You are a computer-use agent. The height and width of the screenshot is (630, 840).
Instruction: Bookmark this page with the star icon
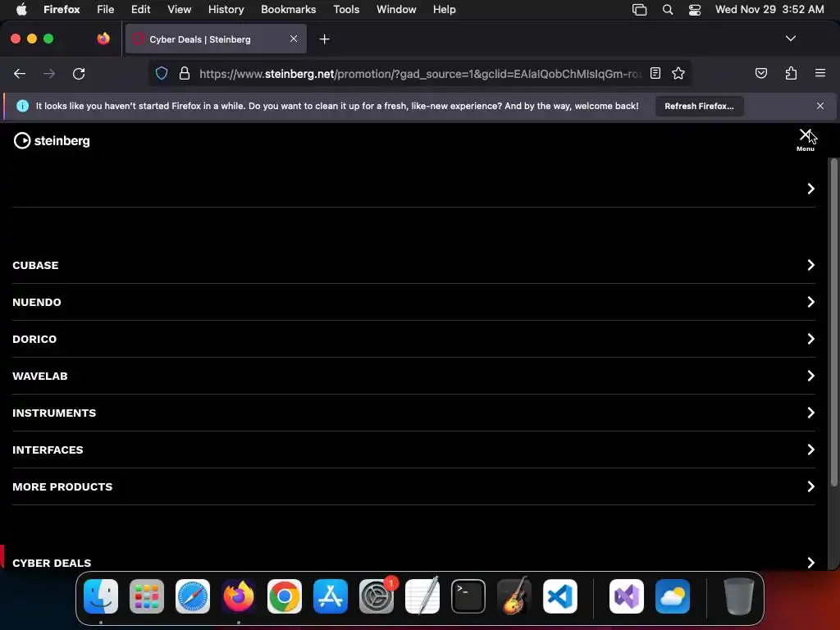[x=678, y=73]
